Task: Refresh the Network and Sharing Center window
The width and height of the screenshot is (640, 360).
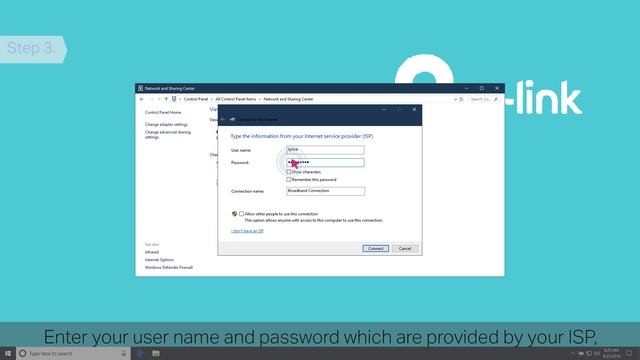Action: pyautogui.click(x=462, y=99)
